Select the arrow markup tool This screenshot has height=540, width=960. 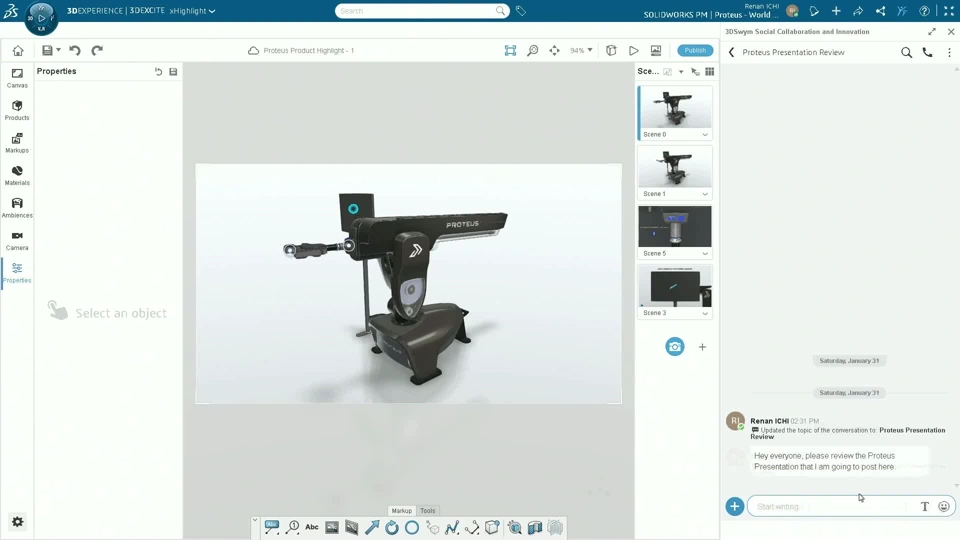tap(372, 527)
